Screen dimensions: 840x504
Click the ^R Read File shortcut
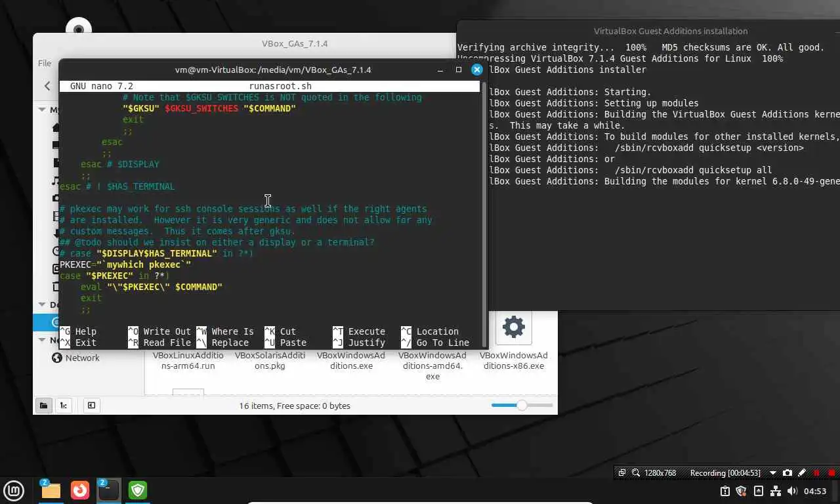(x=159, y=343)
